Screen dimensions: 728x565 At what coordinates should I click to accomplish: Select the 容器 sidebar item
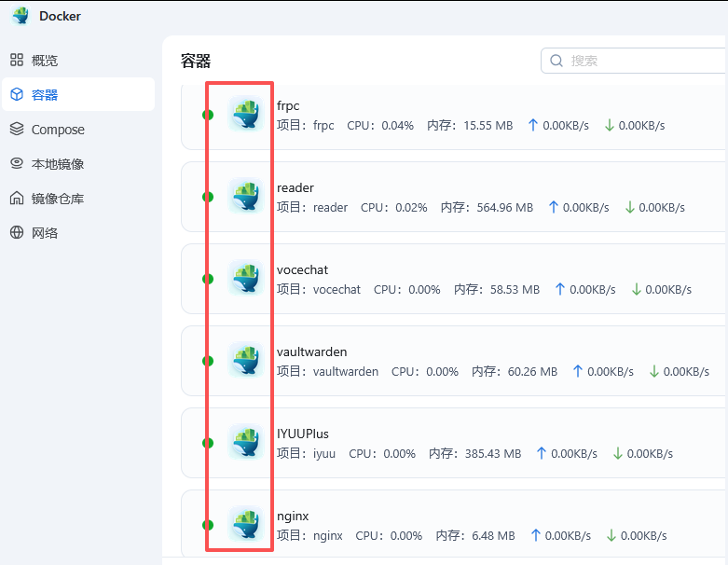(x=78, y=94)
